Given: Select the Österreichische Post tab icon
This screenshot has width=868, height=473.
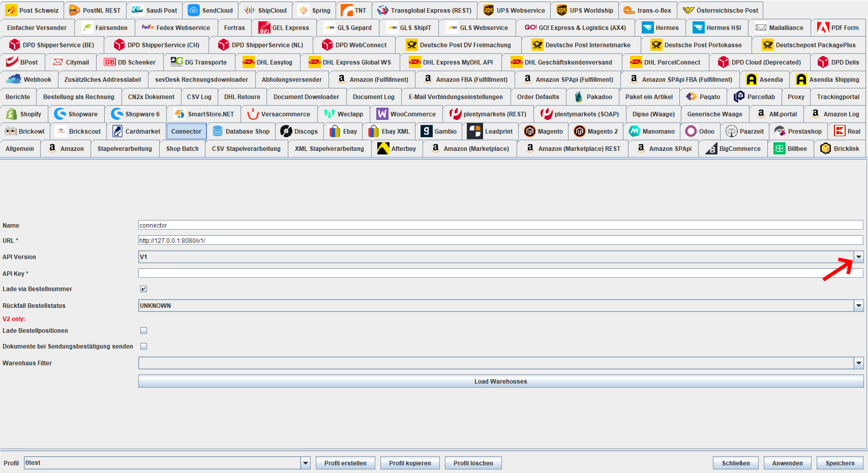Looking at the screenshot, I should (689, 10).
